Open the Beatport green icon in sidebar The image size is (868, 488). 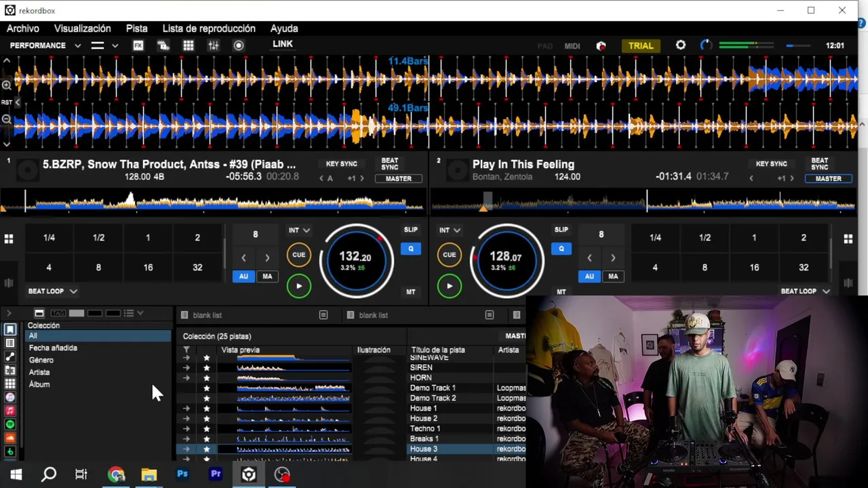point(10,451)
